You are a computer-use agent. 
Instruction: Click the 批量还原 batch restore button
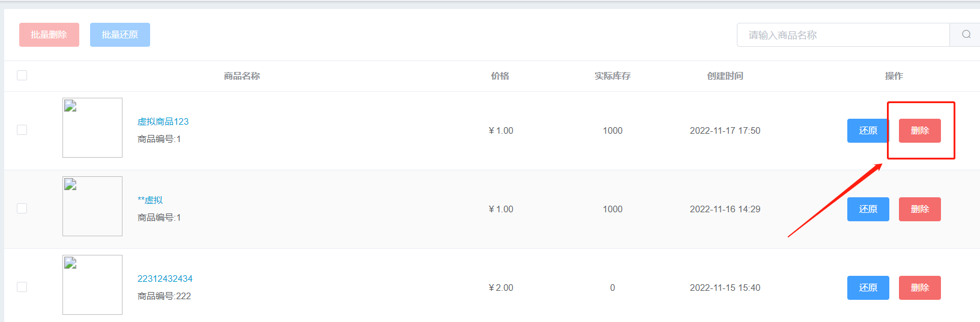[x=120, y=35]
